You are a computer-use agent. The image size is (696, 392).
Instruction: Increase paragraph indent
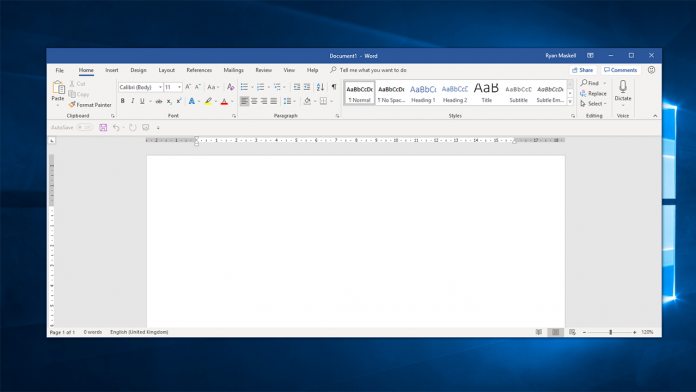click(307, 87)
